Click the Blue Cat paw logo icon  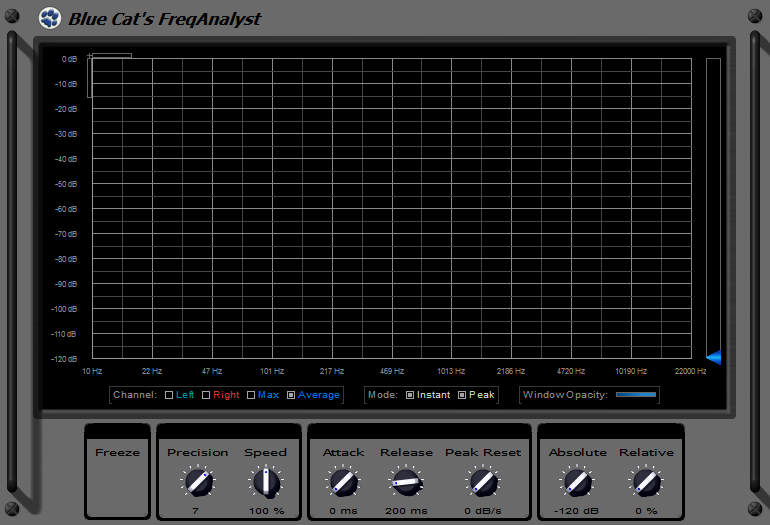[50, 18]
